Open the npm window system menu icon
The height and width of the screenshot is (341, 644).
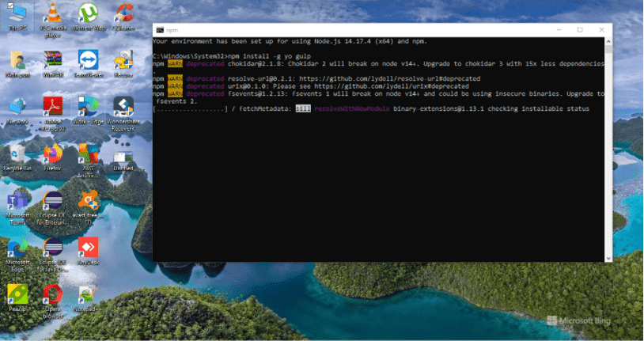158,30
